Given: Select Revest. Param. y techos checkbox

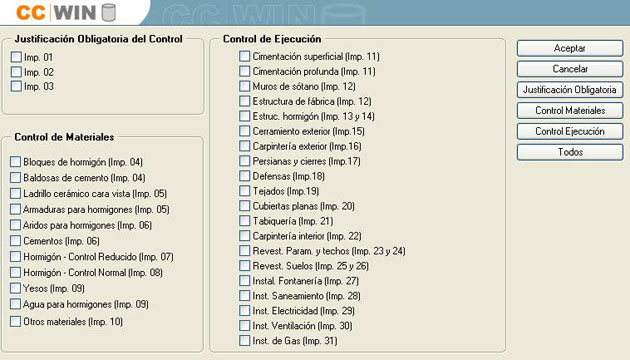Looking at the screenshot, I should click(x=244, y=250).
